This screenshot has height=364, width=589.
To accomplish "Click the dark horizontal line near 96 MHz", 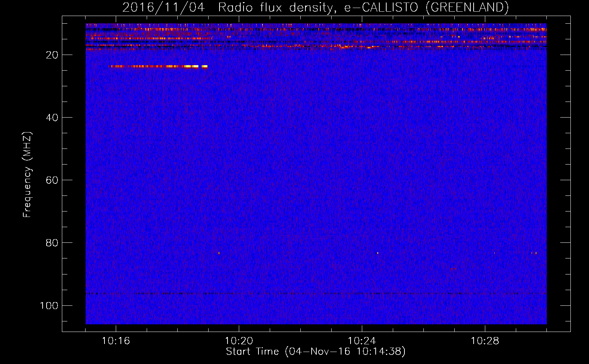I will pos(316,293).
